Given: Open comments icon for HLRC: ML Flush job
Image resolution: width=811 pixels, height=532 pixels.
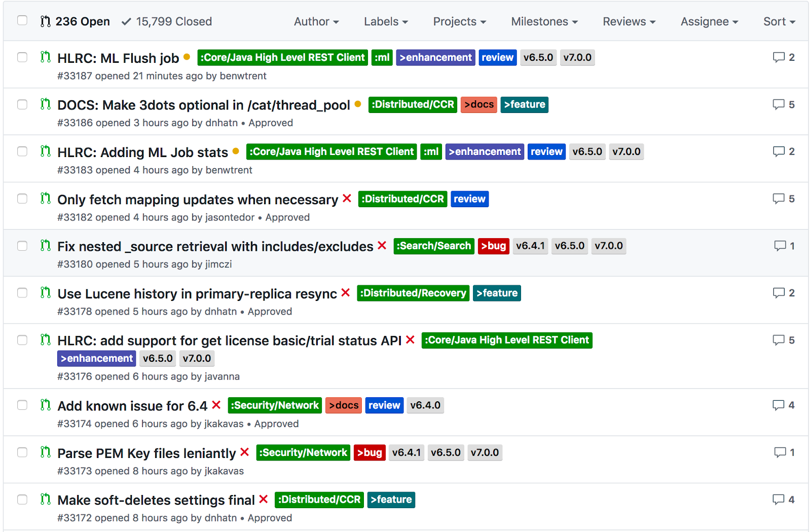Looking at the screenshot, I should pyautogui.click(x=778, y=57).
